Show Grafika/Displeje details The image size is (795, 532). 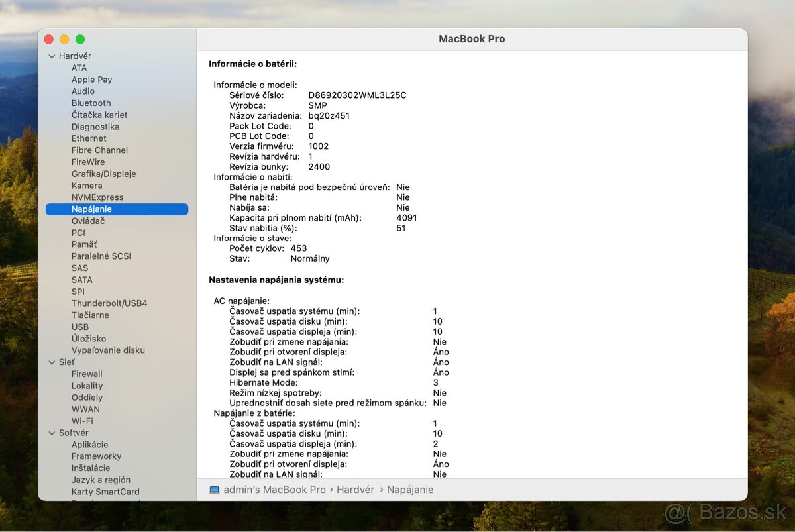tap(103, 174)
